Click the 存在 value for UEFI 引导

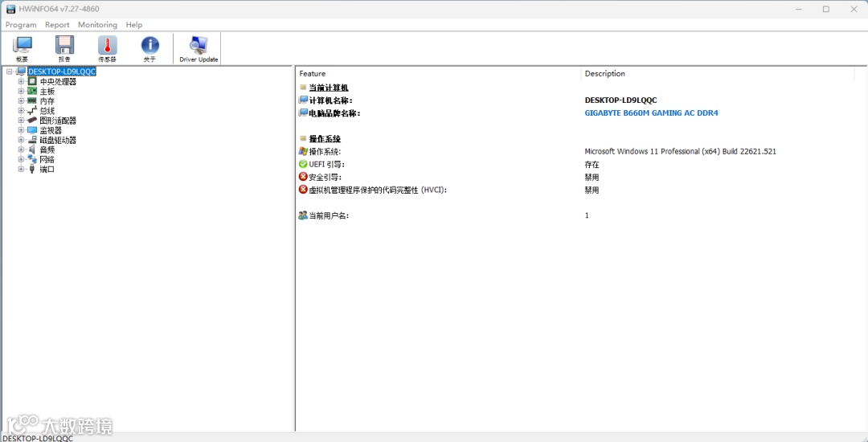(592, 164)
